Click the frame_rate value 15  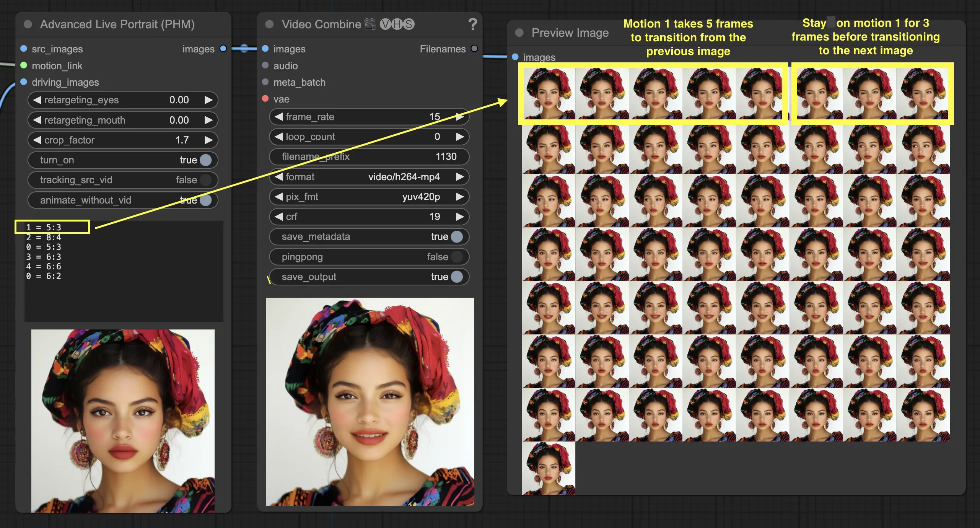click(435, 117)
